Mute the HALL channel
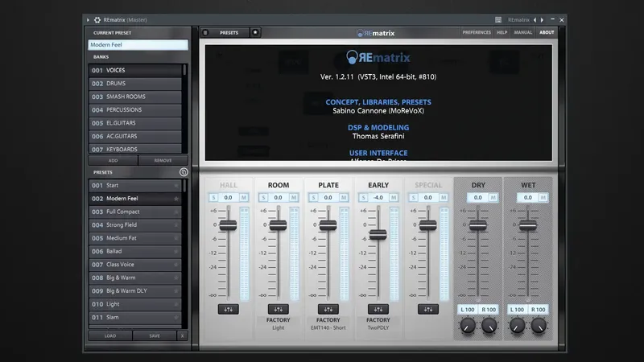The height and width of the screenshot is (362, 644). click(x=244, y=197)
